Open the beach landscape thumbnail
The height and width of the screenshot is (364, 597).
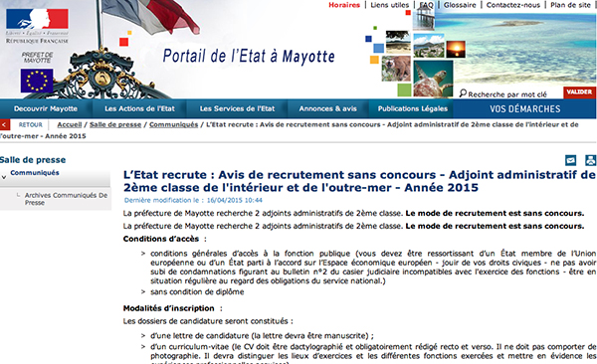[398, 42]
